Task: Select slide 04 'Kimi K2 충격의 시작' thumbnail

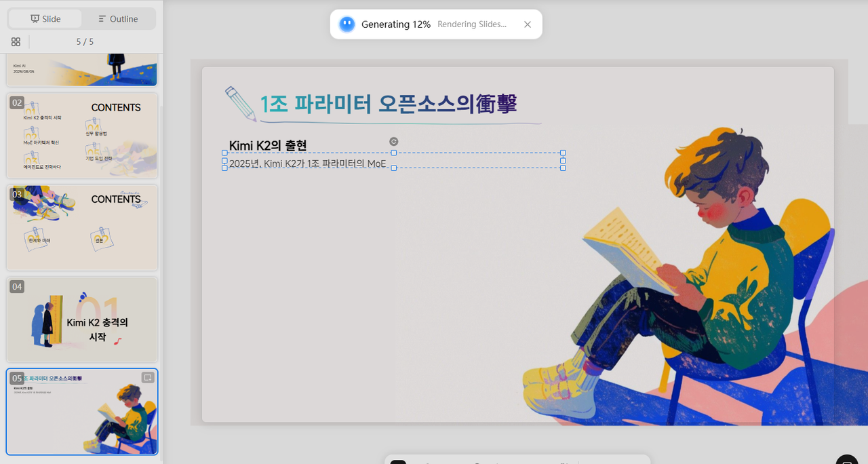Action: [81, 320]
